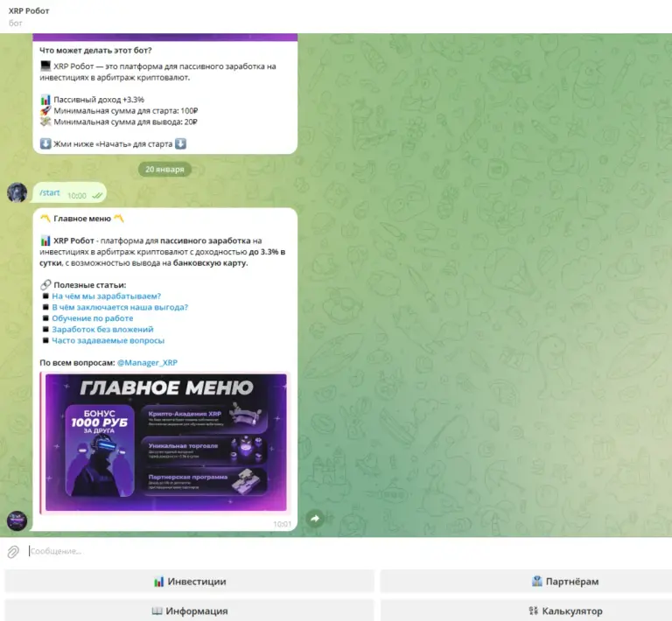
Task: Open the user avatar beside /start message
Action: tap(17, 192)
